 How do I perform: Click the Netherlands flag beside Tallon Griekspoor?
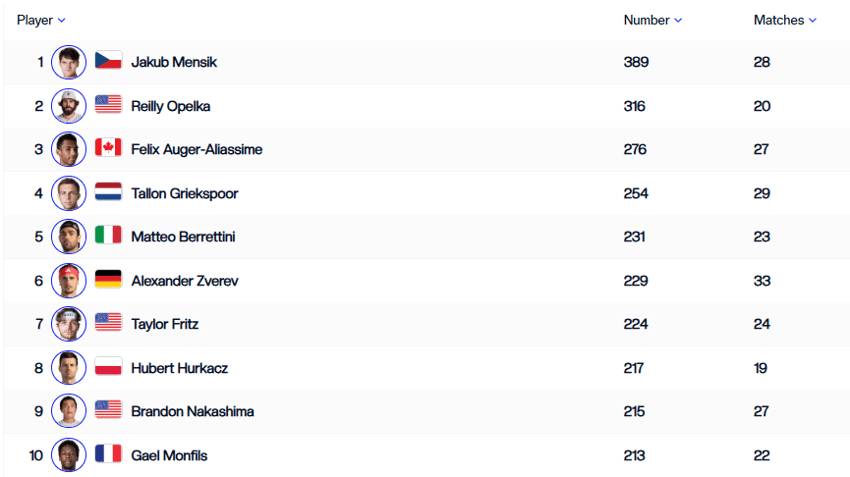click(x=108, y=191)
